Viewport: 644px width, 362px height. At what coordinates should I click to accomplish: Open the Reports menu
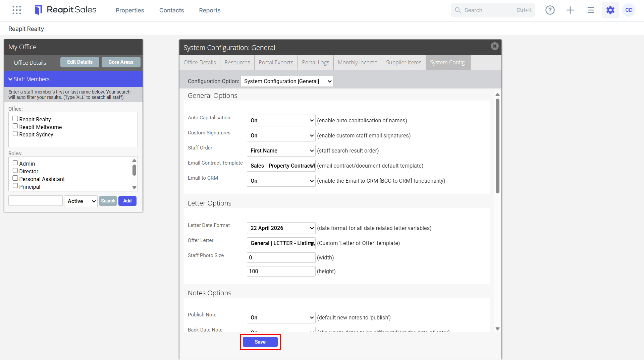[210, 10]
